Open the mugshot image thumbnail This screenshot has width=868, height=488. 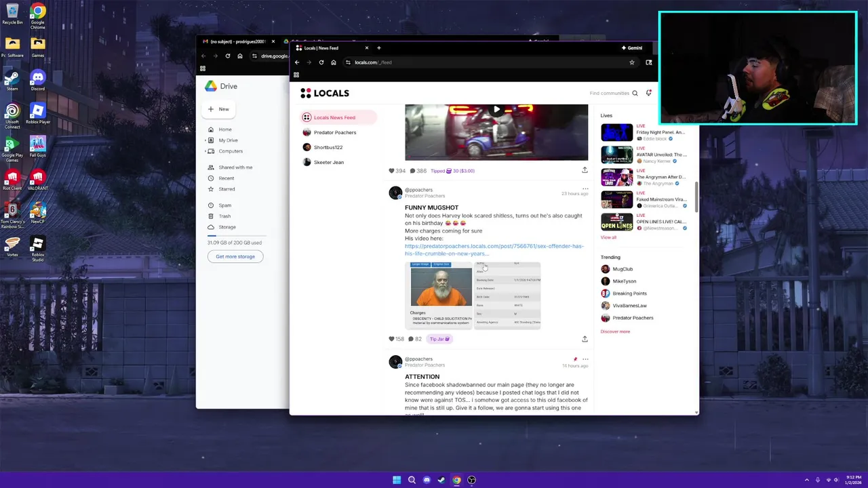439,296
